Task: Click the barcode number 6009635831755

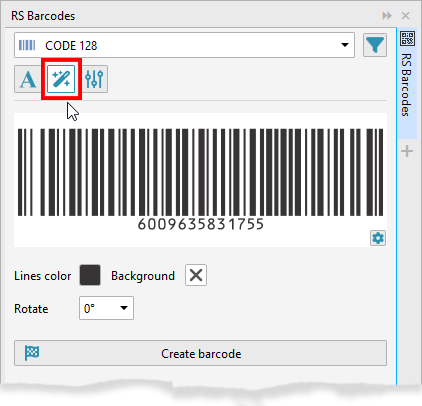Action: pos(201,224)
